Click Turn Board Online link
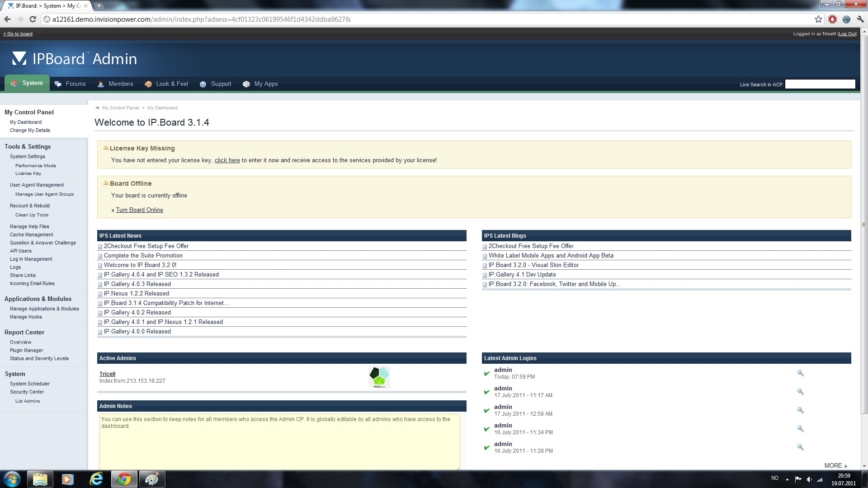The image size is (868, 488). [x=140, y=210]
